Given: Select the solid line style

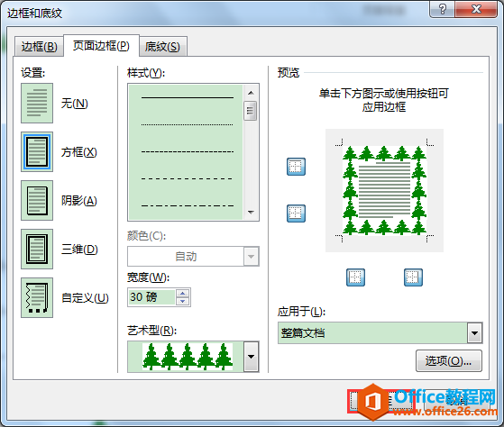Looking at the screenshot, I should click(188, 97).
